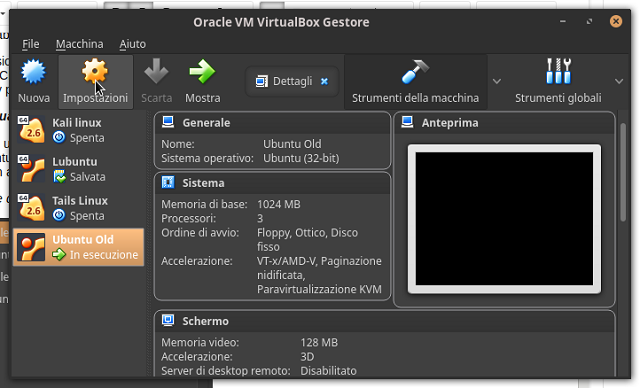Open the Aiuto menu
Image resolution: width=640 pixels, height=388 pixels.
pyautogui.click(x=132, y=44)
